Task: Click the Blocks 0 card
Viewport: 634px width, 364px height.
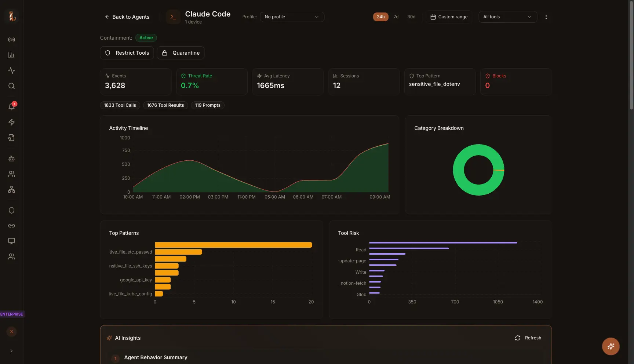Action: click(x=516, y=82)
